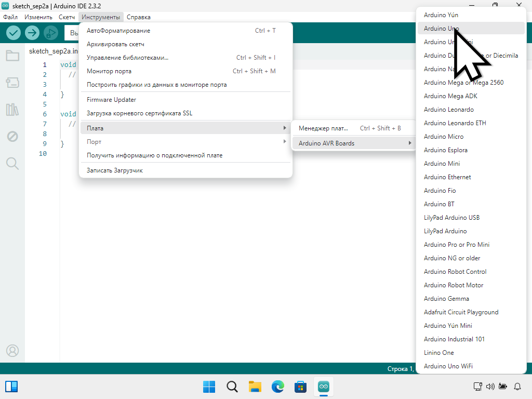The height and width of the screenshot is (399, 532).
Task: Select Arduino Yún board
Action: click(471, 15)
